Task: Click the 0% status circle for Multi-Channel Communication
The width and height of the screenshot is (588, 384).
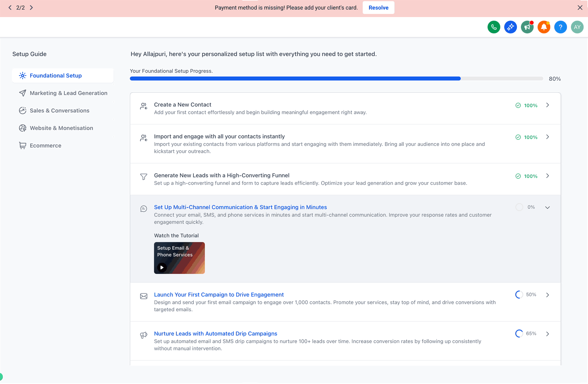Action: (x=519, y=207)
